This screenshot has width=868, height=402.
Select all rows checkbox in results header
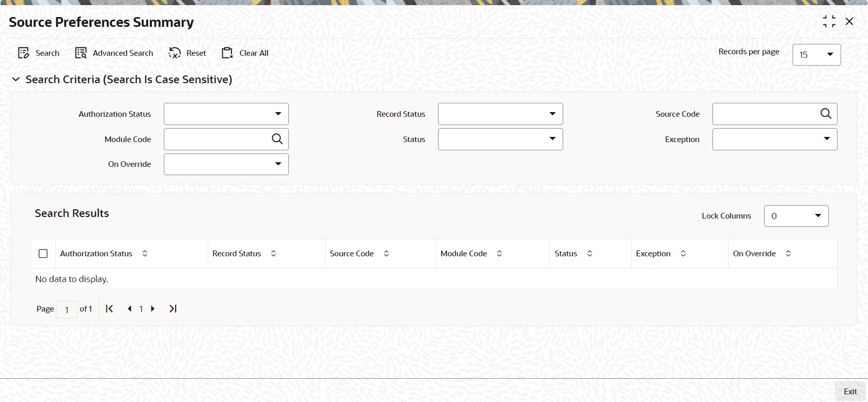43,254
